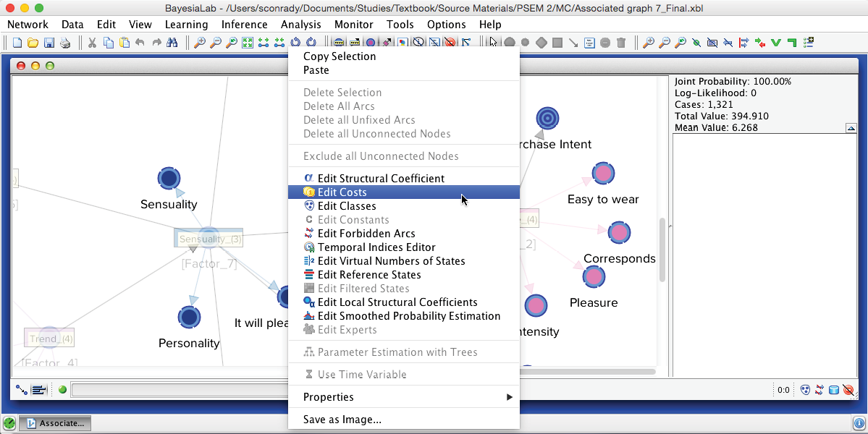This screenshot has height=434, width=868.
Task: Select Edit Smoothed Probability Estimation
Action: pyautogui.click(x=403, y=316)
